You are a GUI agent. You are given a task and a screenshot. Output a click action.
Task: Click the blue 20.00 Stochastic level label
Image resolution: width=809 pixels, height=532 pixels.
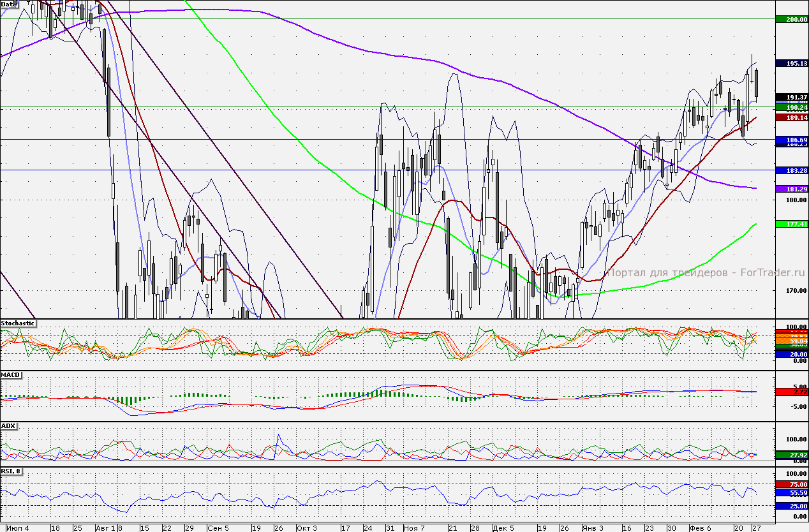pyautogui.click(x=791, y=353)
